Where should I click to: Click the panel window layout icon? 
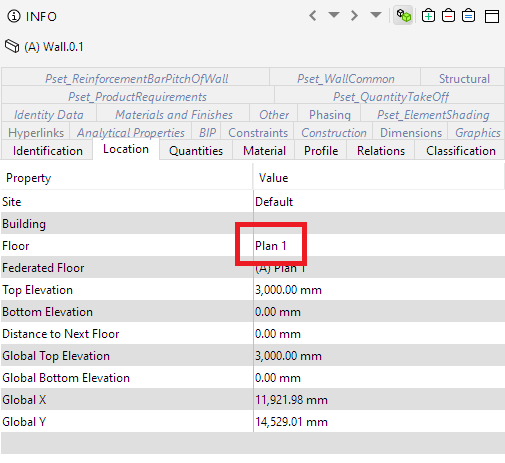point(492,16)
